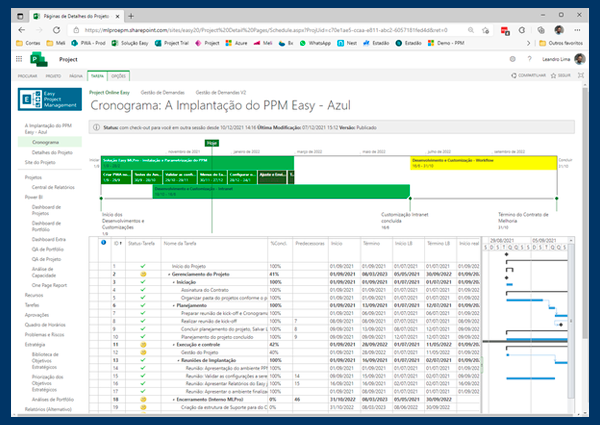This screenshot has height=425, width=600.
Task: Click the Seguir star icon
Action: [553, 76]
